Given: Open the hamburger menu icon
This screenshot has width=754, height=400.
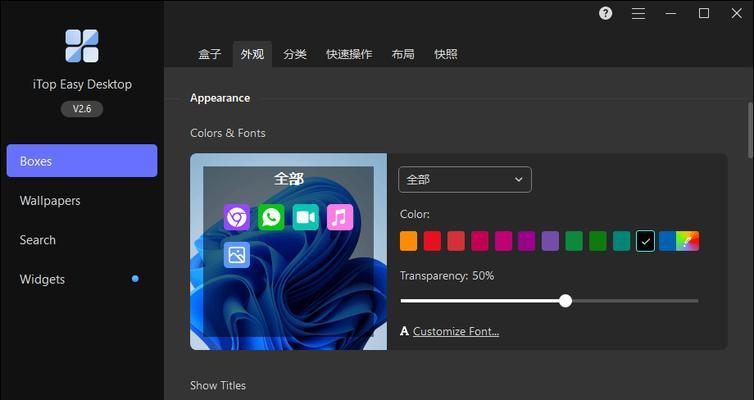Looking at the screenshot, I should point(639,13).
